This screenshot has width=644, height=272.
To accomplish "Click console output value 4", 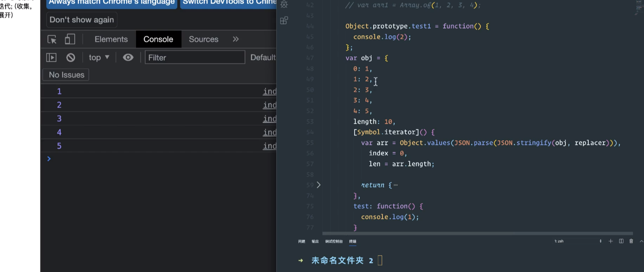I will tap(59, 132).
